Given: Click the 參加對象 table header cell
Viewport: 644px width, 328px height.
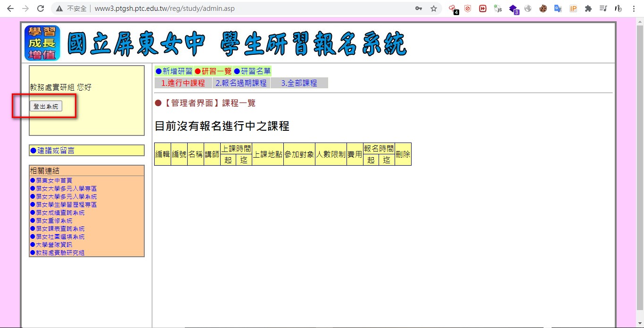Looking at the screenshot, I should click(x=299, y=154).
